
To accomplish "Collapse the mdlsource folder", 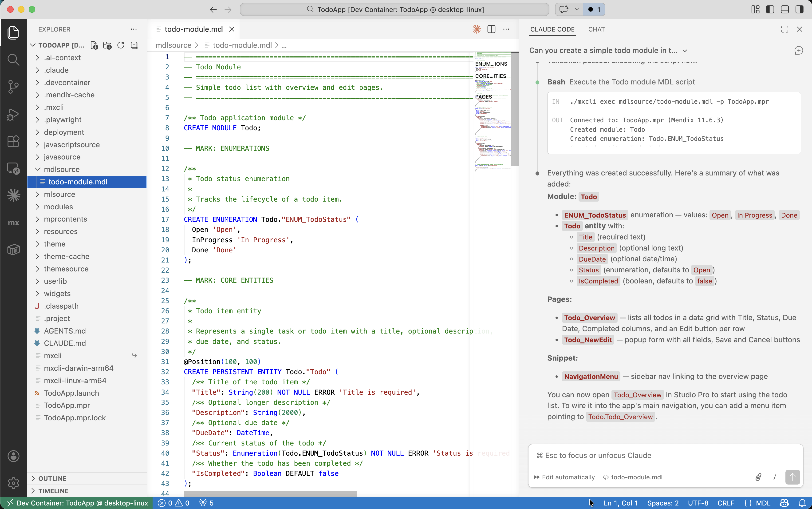I will 87,169.
